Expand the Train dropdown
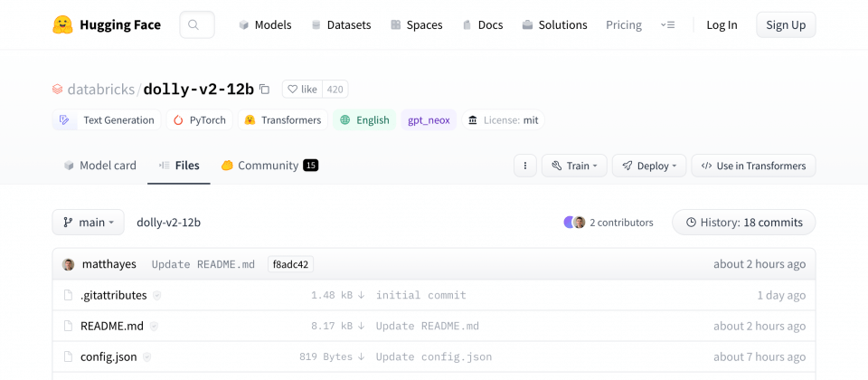The height and width of the screenshot is (380, 868). pyautogui.click(x=574, y=166)
